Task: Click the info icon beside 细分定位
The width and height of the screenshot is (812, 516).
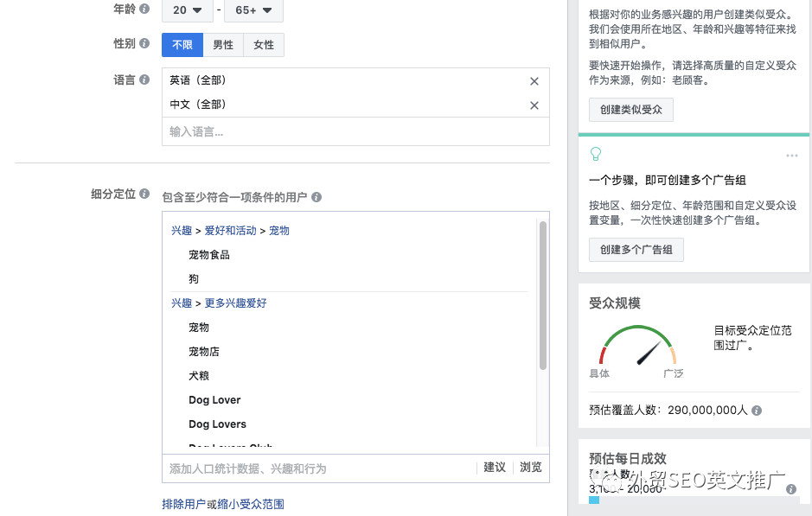Action: (x=144, y=194)
